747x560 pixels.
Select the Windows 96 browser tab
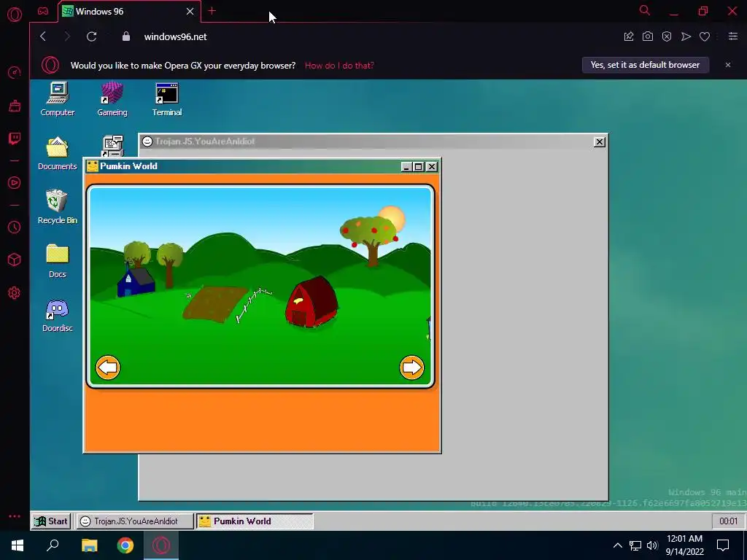click(x=128, y=12)
